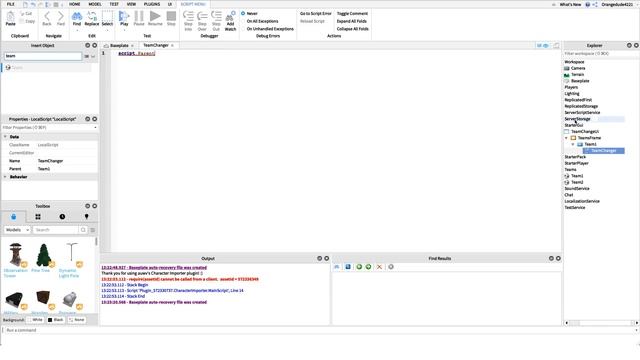Set Toolbox background to White

tap(36, 320)
